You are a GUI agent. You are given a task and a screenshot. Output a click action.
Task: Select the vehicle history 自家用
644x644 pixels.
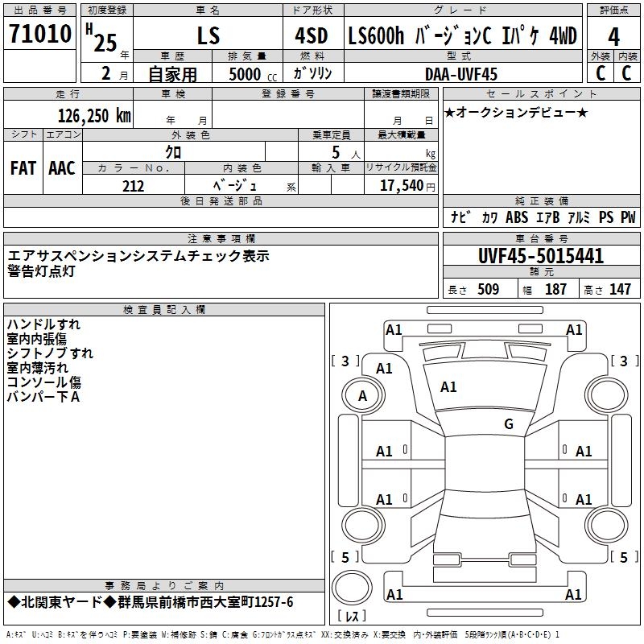click(x=172, y=74)
